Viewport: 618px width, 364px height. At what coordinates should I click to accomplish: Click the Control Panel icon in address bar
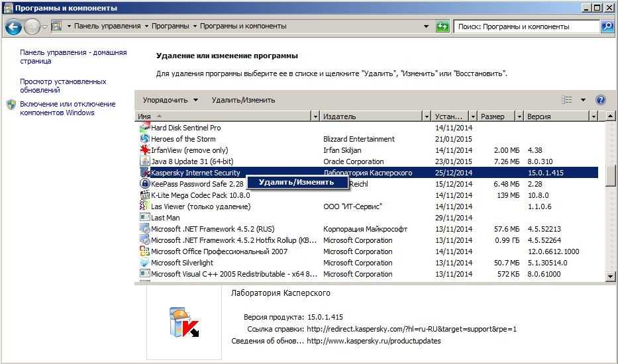click(57, 26)
